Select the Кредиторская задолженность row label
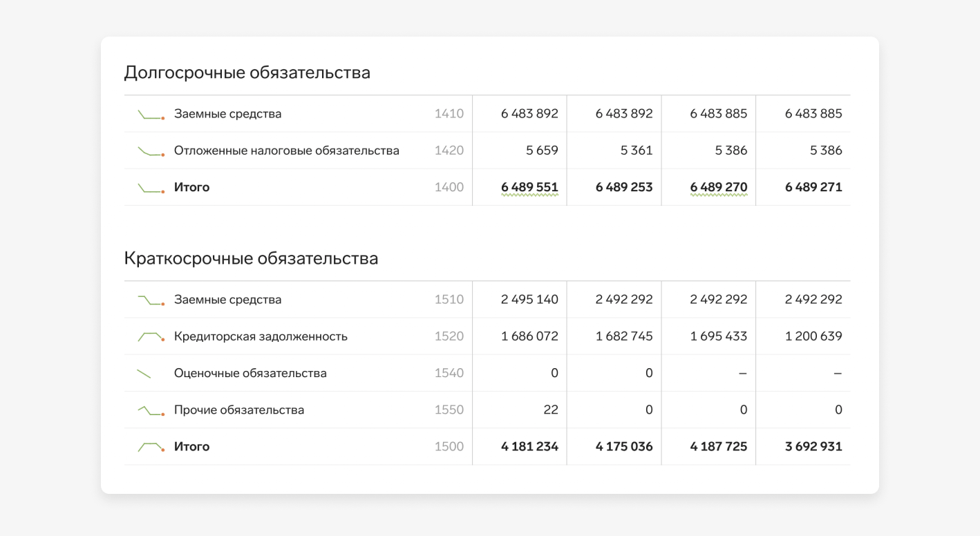 [x=261, y=336]
